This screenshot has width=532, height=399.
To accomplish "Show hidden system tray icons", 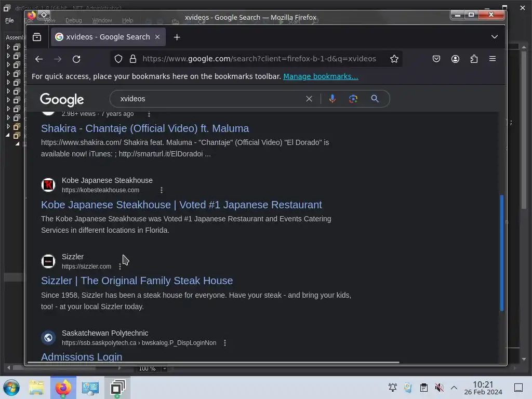I will tap(454, 388).
